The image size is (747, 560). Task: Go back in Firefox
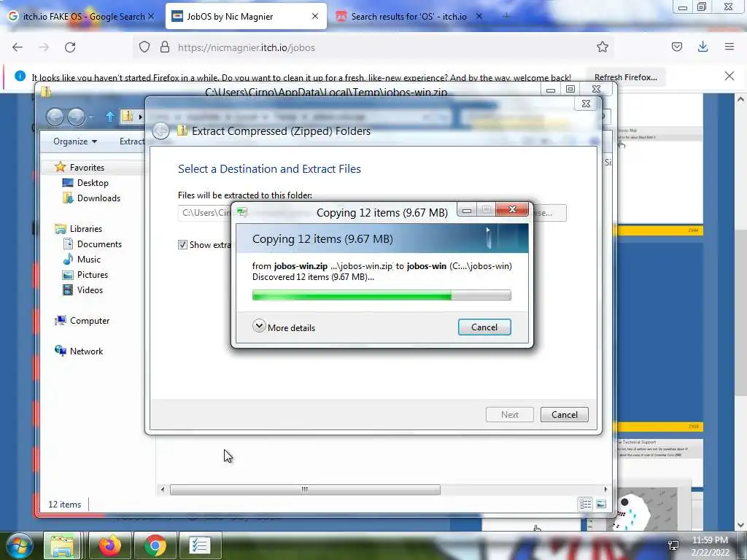point(18,47)
